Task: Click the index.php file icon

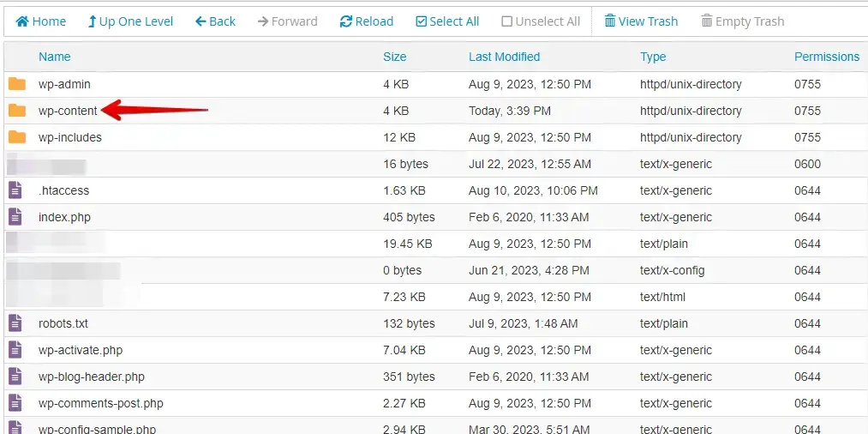Action: [x=15, y=217]
